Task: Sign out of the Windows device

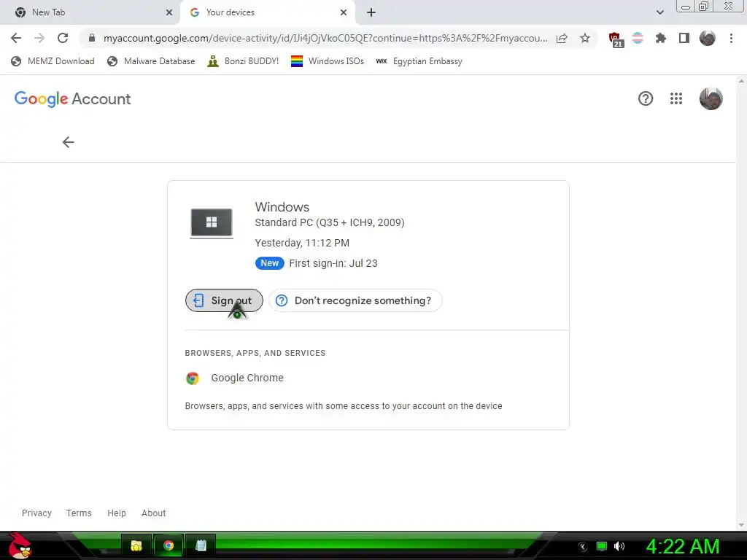Action: [x=224, y=300]
